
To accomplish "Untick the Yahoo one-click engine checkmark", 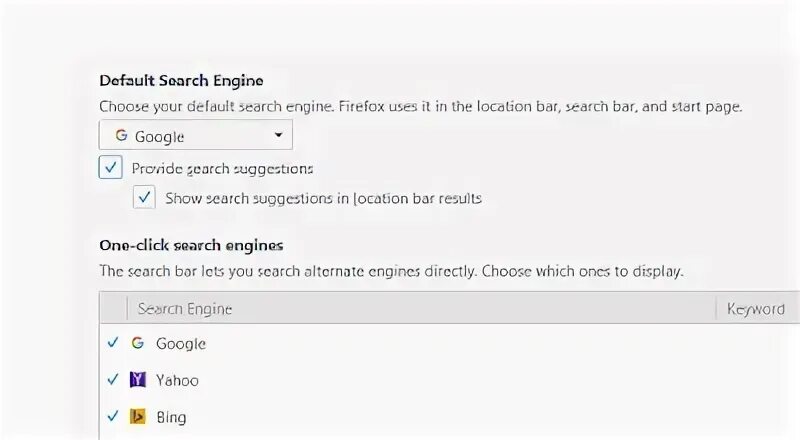I will tap(112, 380).
